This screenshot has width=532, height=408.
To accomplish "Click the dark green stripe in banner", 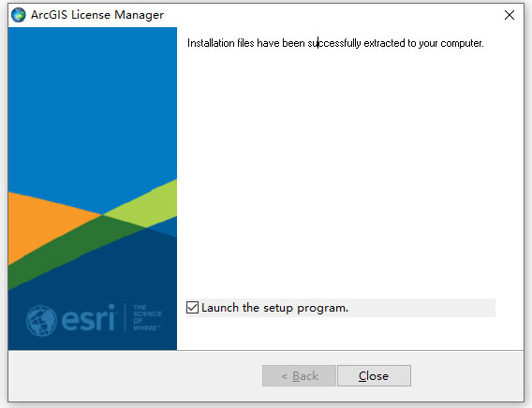I will tap(78, 246).
